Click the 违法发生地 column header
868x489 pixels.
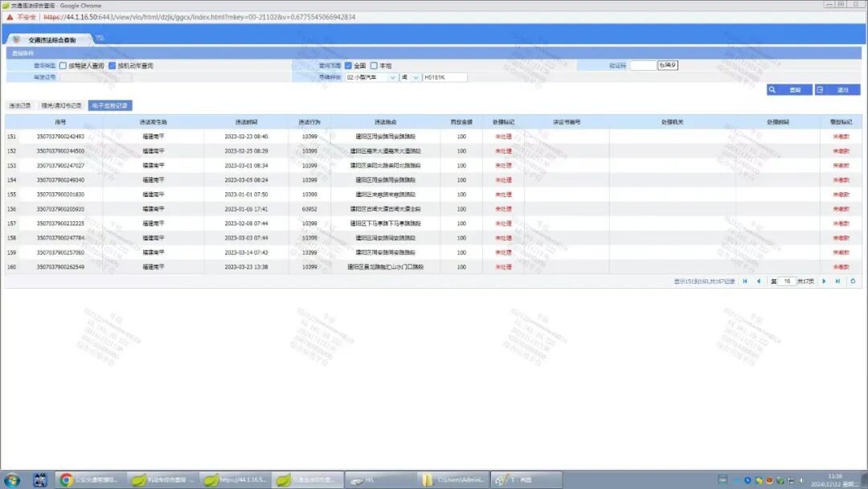pyautogui.click(x=154, y=121)
